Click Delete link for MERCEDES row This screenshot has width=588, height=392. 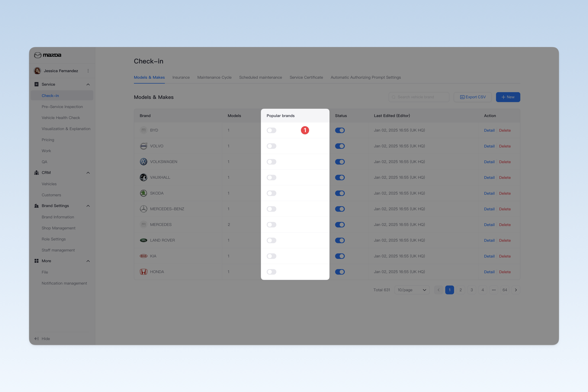click(x=505, y=225)
